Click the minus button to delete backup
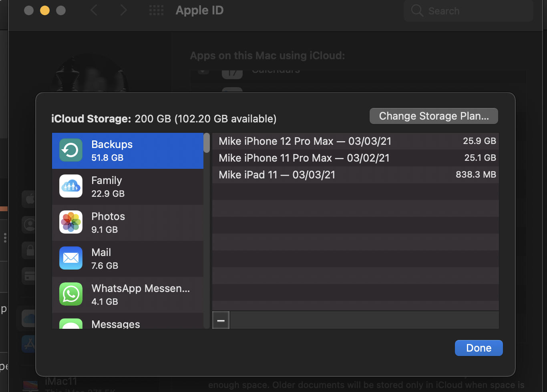 [x=221, y=320]
